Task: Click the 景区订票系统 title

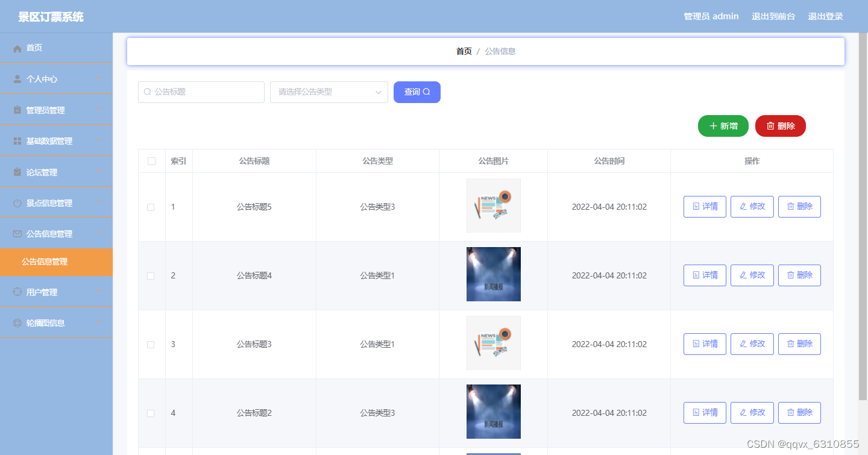Action: 51,17
